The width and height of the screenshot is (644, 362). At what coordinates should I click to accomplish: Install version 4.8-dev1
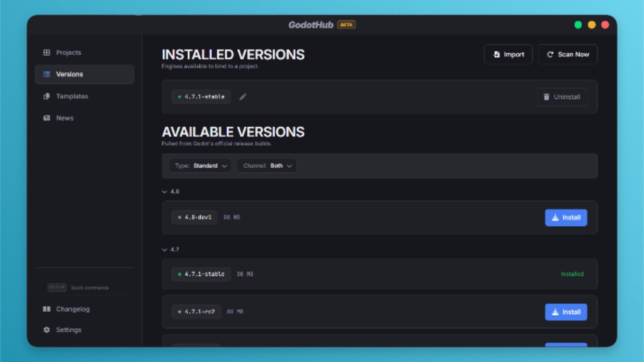[566, 217]
